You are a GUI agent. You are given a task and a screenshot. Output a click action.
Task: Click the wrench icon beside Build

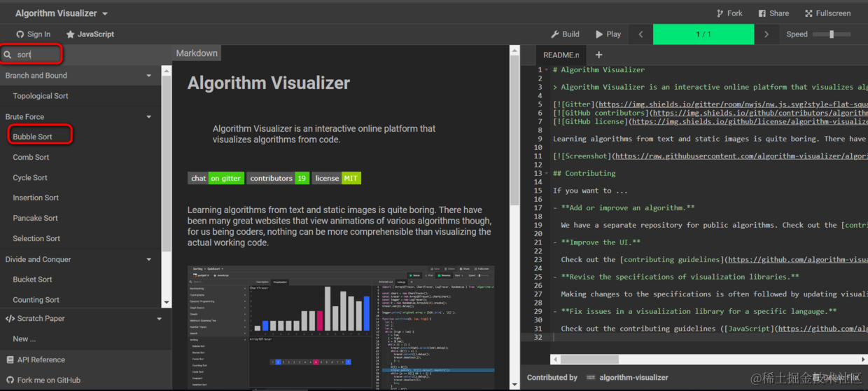555,34
